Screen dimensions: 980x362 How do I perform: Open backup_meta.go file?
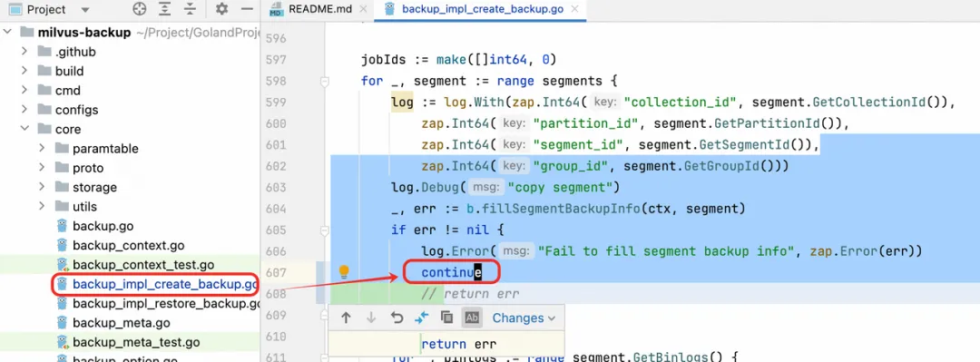coord(122,323)
